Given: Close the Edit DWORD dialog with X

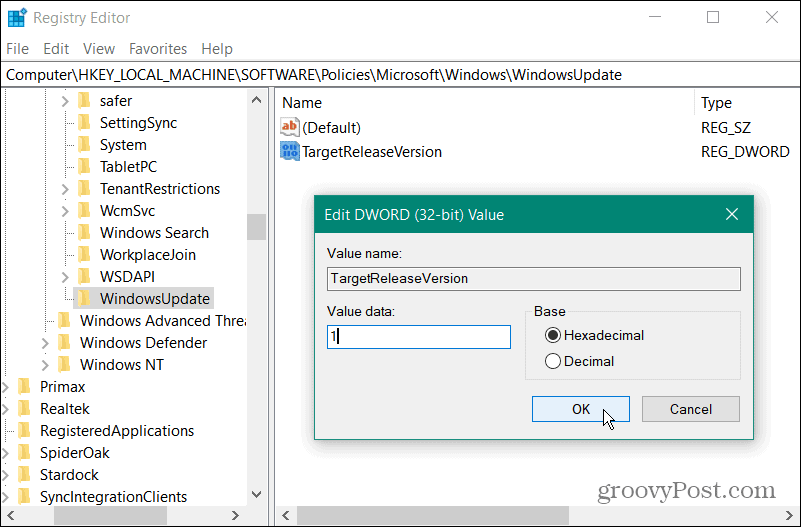Looking at the screenshot, I should (732, 214).
